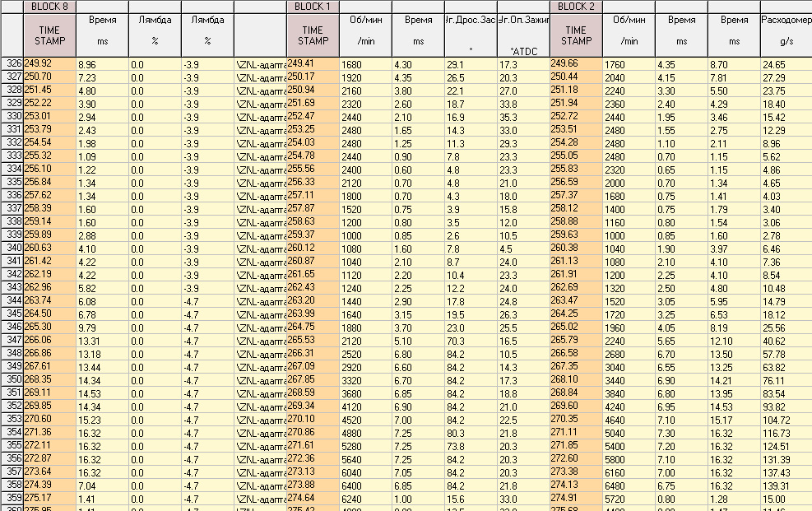Click ignition angle '4.5' in row 340

pos(523,249)
